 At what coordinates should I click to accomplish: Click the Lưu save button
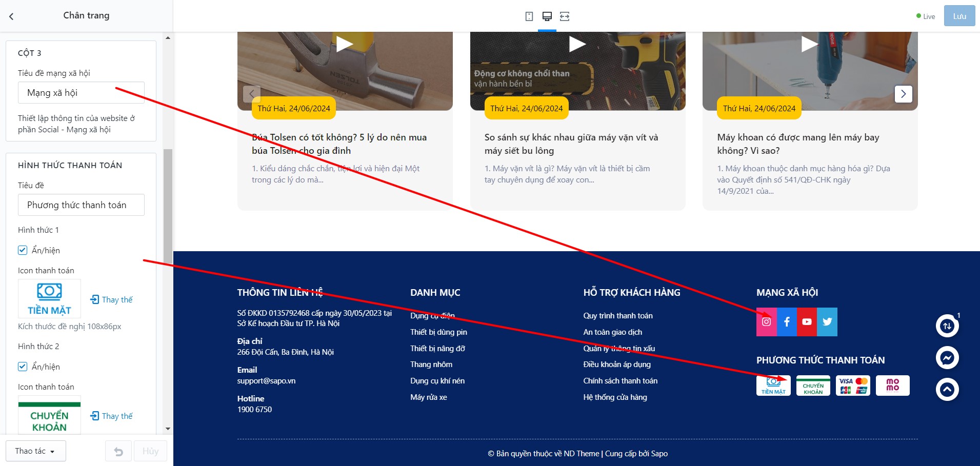click(959, 16)
